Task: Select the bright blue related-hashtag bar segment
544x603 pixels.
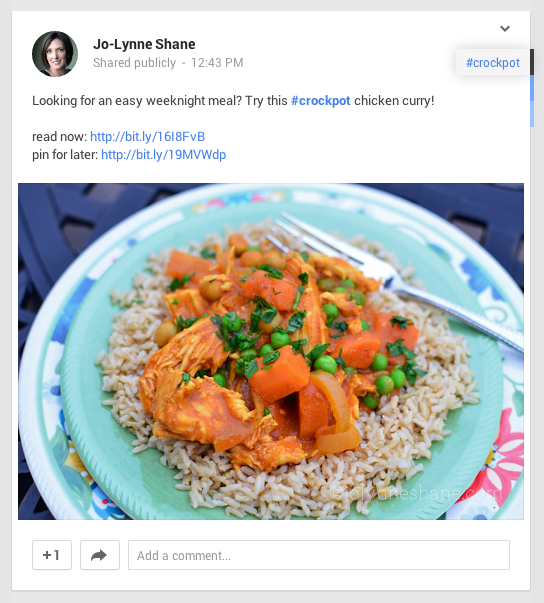Action: tap(532, 88)
